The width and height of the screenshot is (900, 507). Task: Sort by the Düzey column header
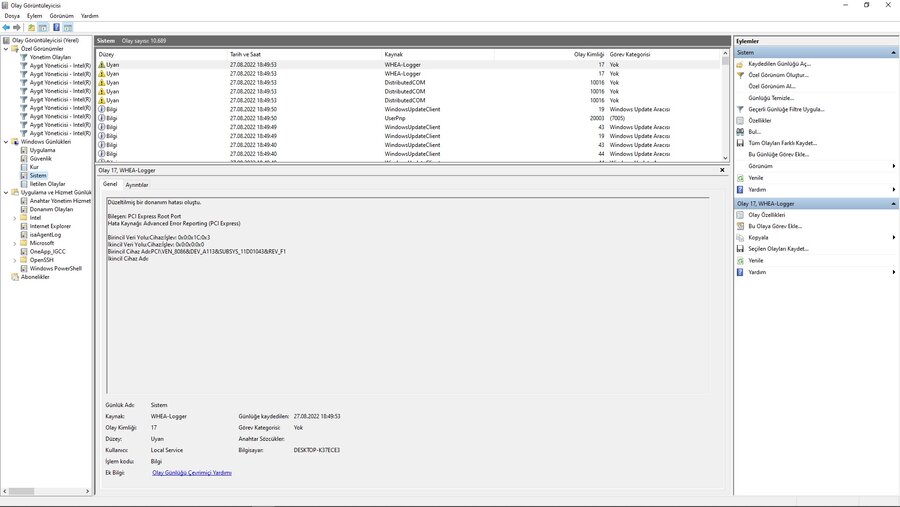point(162,55)
